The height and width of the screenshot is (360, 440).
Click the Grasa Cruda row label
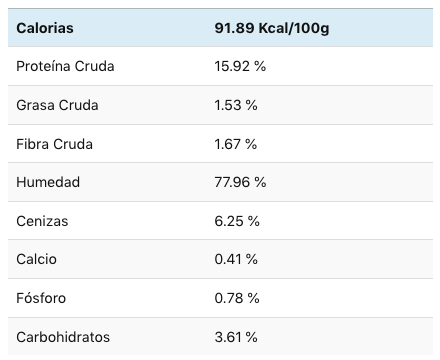click(57, 105)
